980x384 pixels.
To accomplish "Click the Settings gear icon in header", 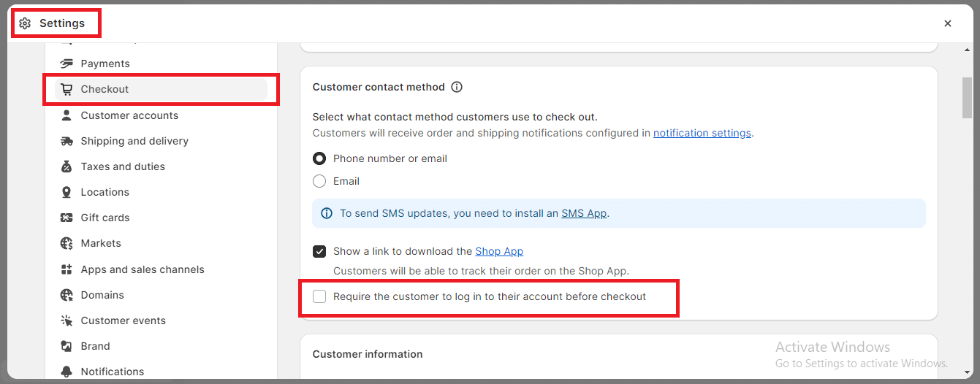I will click(25, 23).
